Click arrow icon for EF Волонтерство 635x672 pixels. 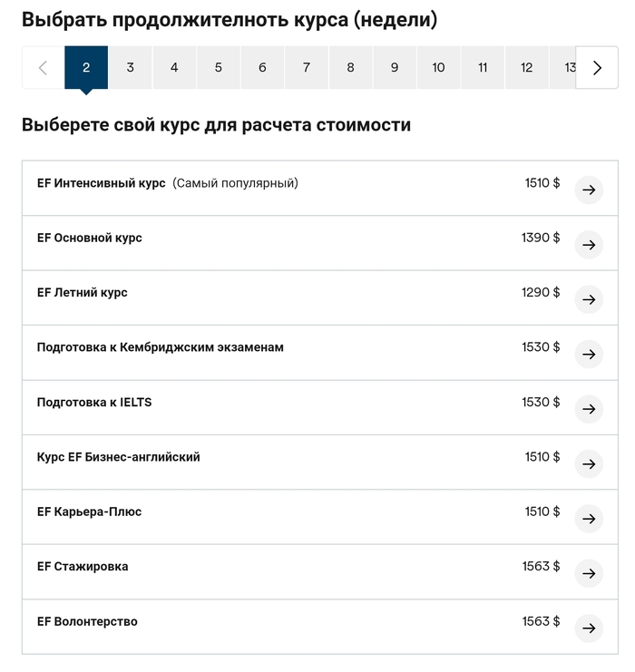pos(589,628)
